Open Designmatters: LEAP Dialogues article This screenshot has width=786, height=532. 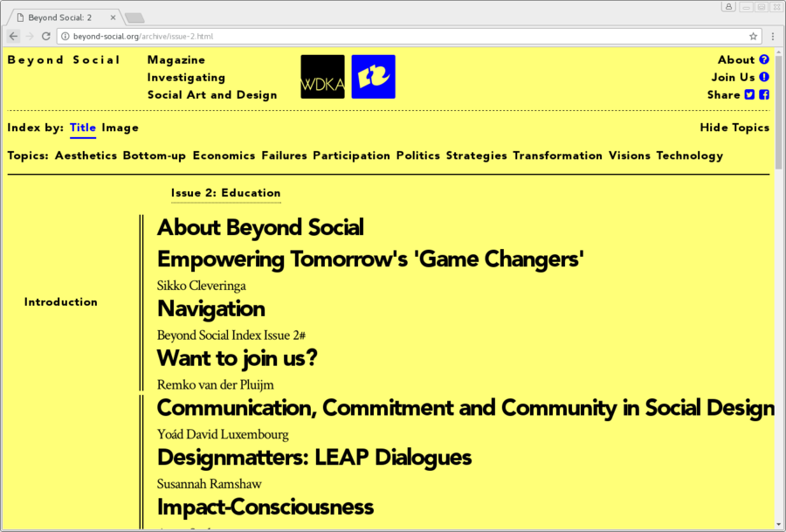point(314,457)
